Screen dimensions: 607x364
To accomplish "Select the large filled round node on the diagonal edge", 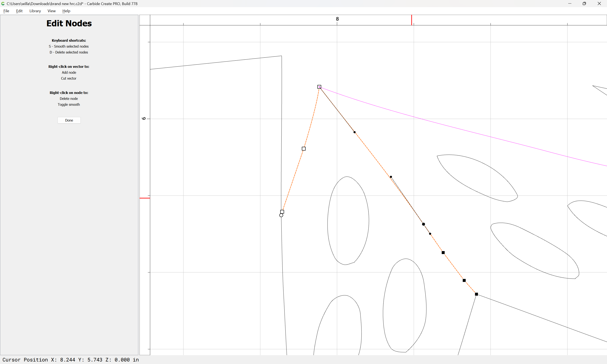I will coord(423,224).
